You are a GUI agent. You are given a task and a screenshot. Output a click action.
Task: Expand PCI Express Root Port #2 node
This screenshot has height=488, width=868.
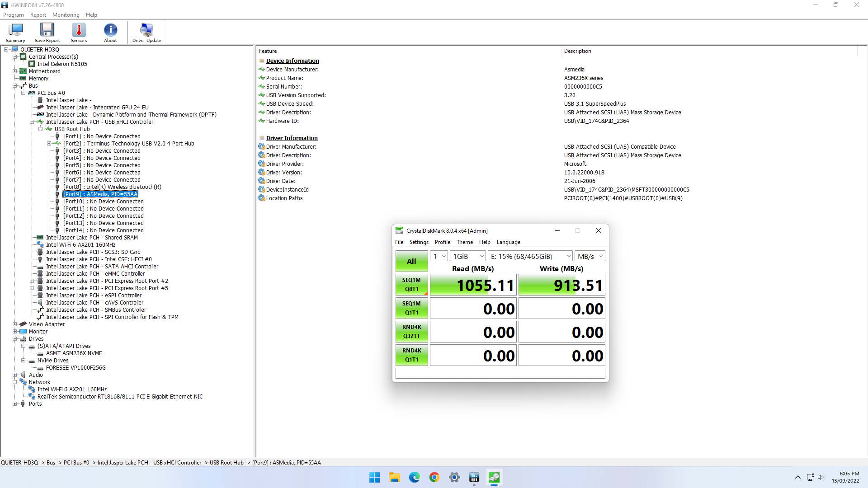32,281
